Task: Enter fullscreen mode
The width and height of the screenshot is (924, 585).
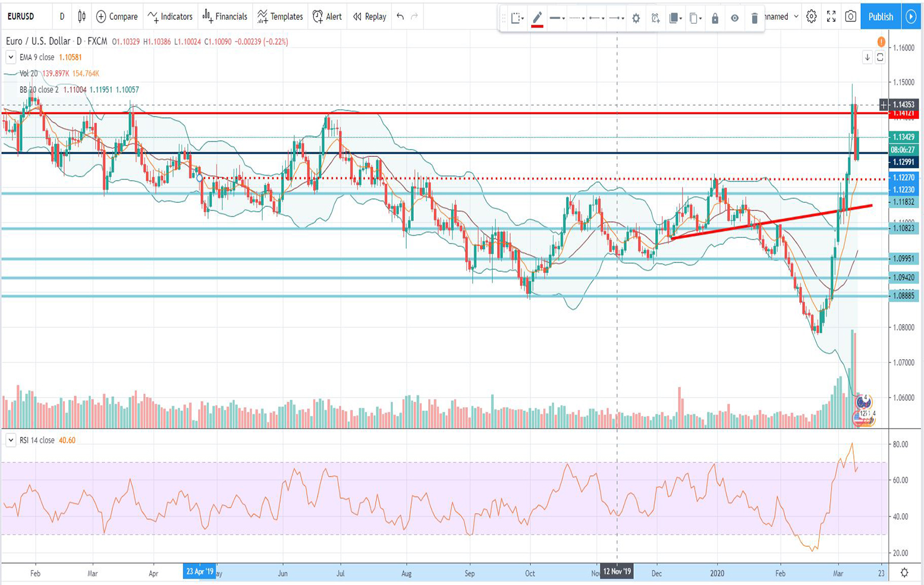Action: [x=831, y=17]
